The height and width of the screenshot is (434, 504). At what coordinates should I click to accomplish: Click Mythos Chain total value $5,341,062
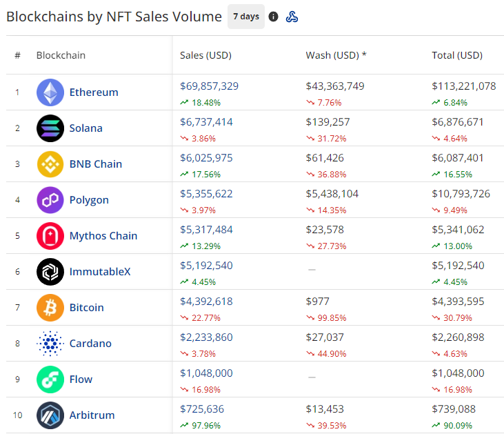pos(458,230)
